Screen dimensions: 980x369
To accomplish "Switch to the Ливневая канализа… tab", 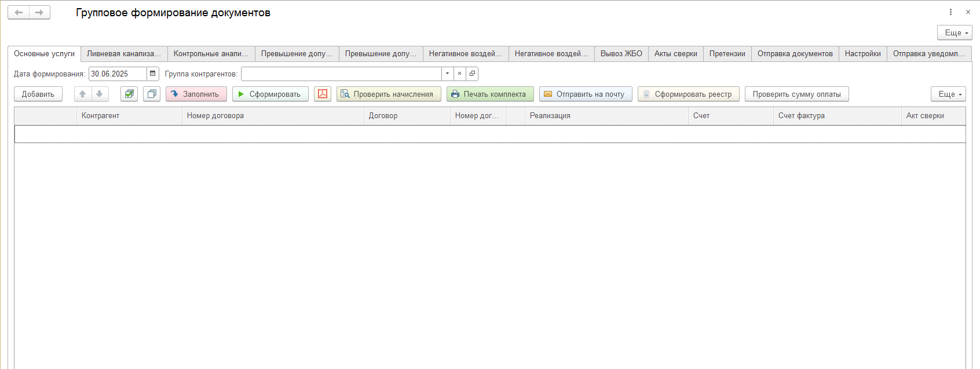I will 124,54.
